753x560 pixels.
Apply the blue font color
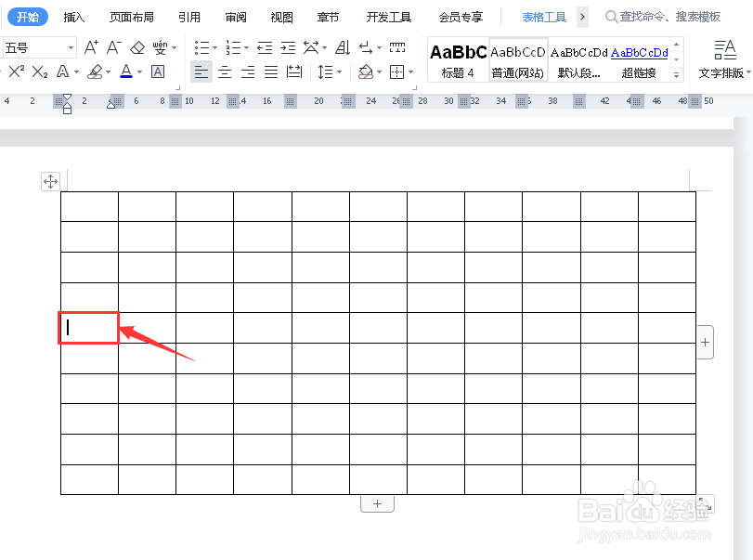126,72
